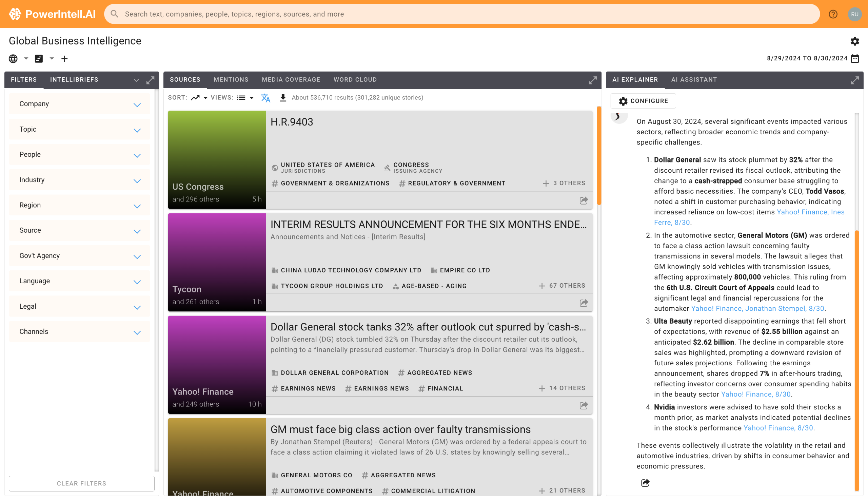Add new item with plus icon
Viewport: 868px width, 500px height.
point(64,59)
